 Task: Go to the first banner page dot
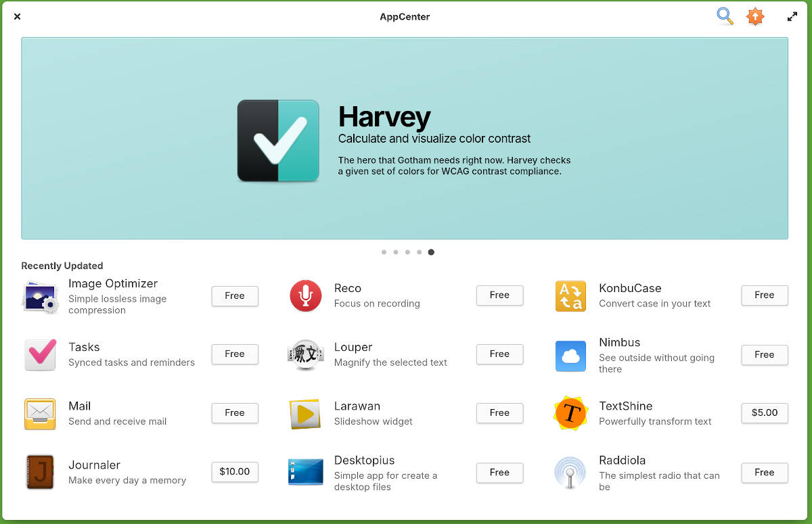384,252
